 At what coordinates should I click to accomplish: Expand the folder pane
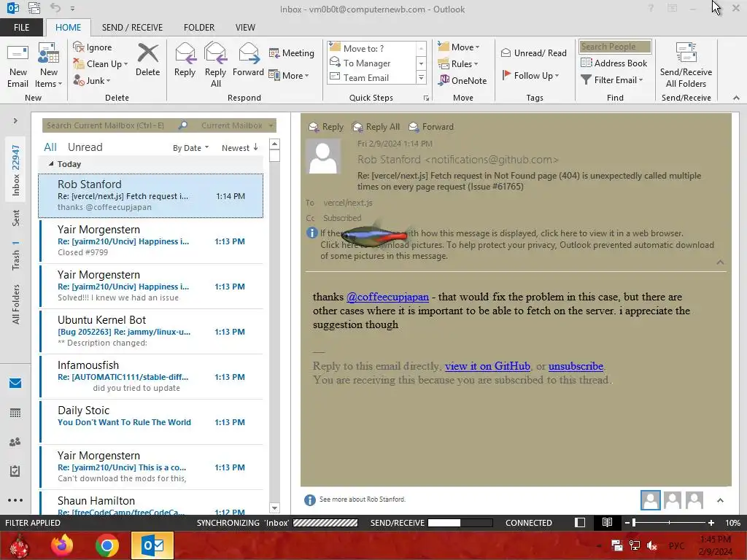[x=15, y=120]
